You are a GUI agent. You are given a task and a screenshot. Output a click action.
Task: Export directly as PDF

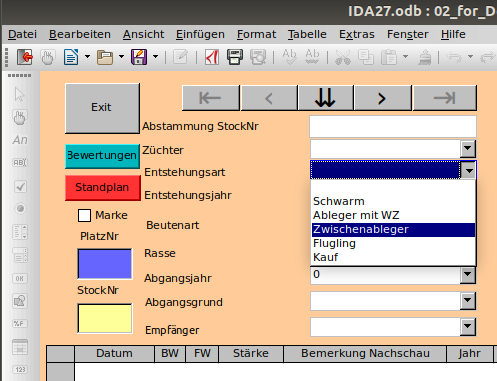click(x=212, y=57)
